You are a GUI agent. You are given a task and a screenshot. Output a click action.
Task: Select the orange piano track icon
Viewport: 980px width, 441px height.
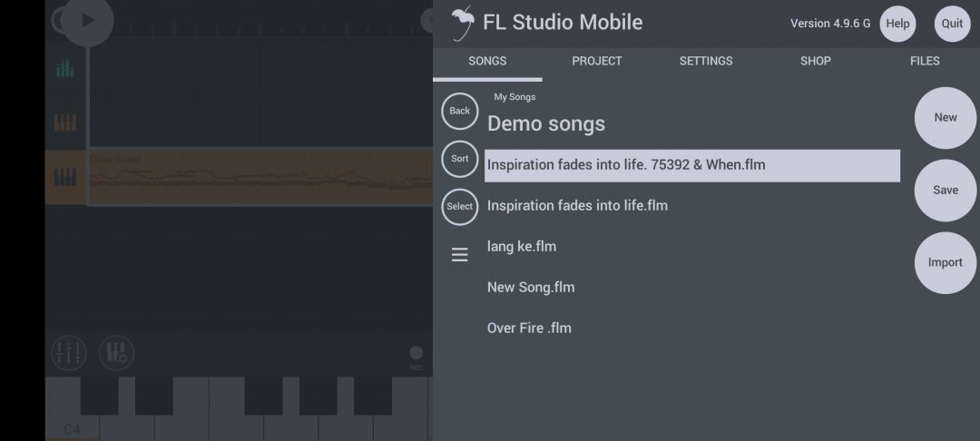pyautogui.click(x=65, y=122)
